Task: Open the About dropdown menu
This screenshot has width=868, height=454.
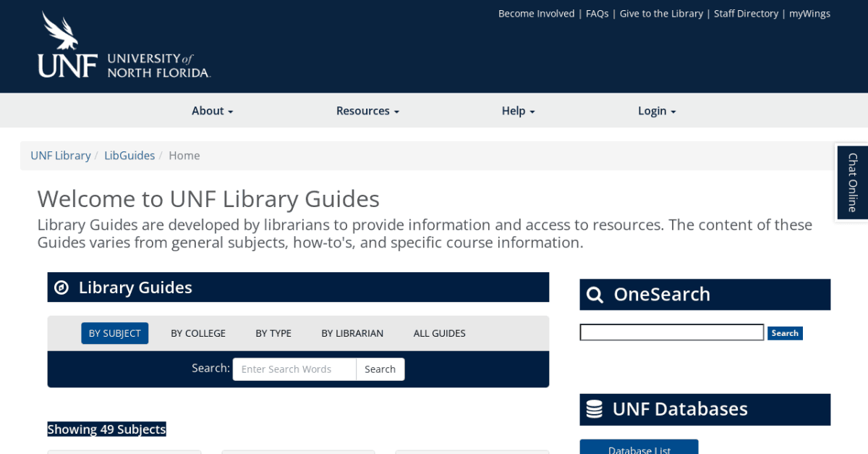Action: pyautogui.click(x=211, y=110)
